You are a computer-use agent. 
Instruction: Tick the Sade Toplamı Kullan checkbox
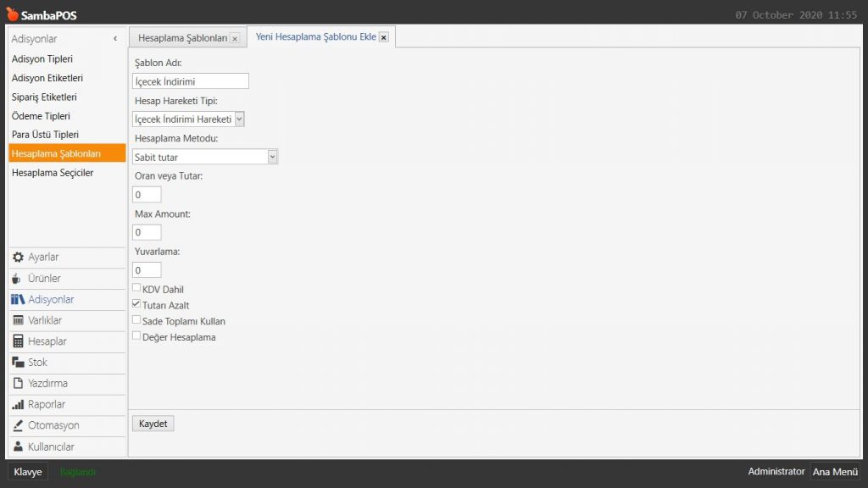click(136, 320)
